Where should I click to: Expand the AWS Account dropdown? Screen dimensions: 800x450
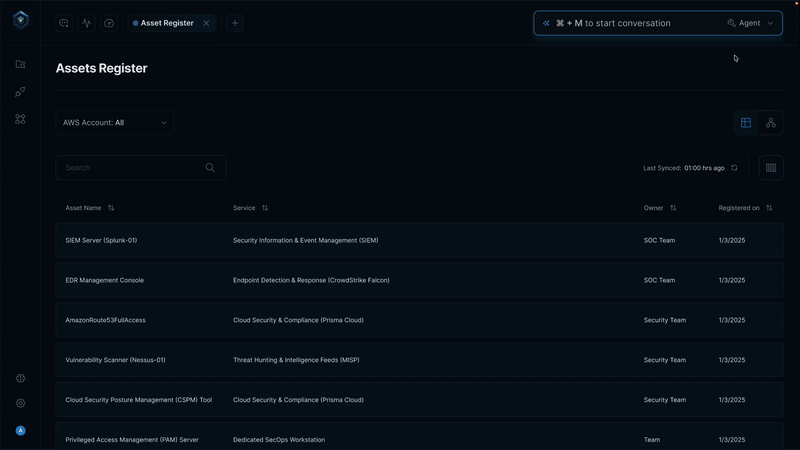point(115,123)
